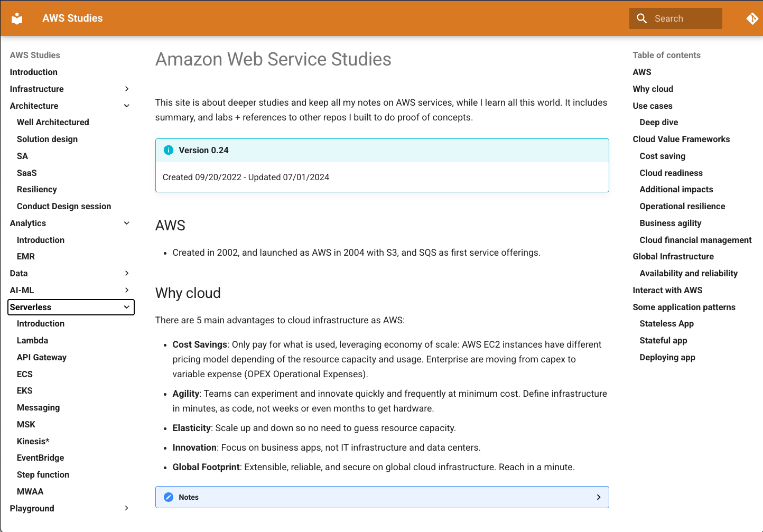Click the info icon beside Version 0.24
The image size is (763, 532).
pyautogui.click(x=169, y=150)
